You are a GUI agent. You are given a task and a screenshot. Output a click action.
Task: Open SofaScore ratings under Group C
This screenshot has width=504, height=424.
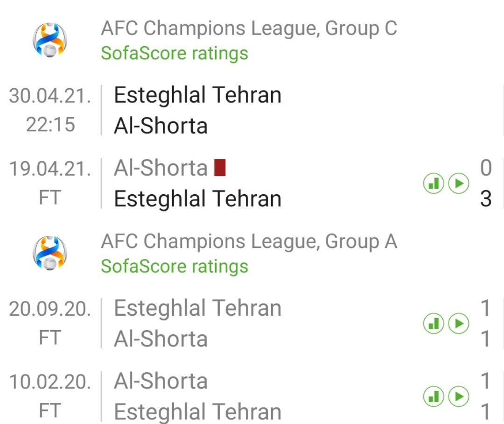(x=175, y=53)
